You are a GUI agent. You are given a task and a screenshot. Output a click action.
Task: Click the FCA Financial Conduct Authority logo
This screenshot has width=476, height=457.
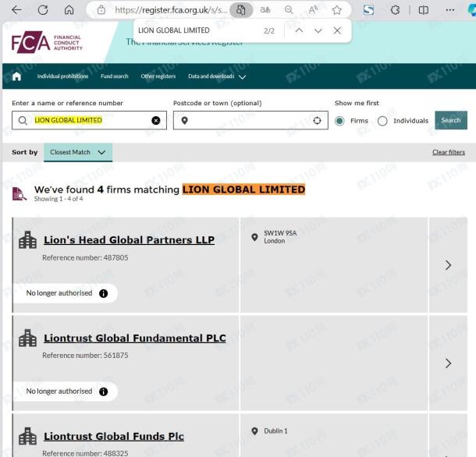(47, 42)
